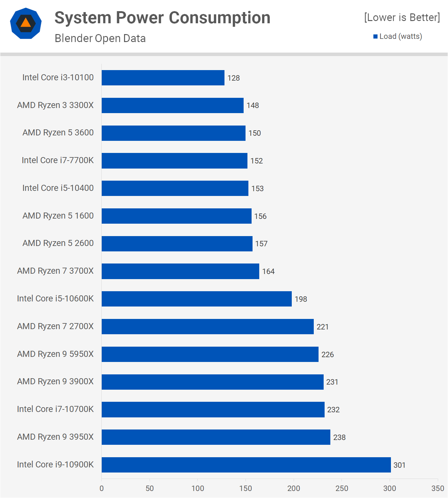
Task: Click the blue Load (watts) legend swatch
Action: click(x=375, y=36)
